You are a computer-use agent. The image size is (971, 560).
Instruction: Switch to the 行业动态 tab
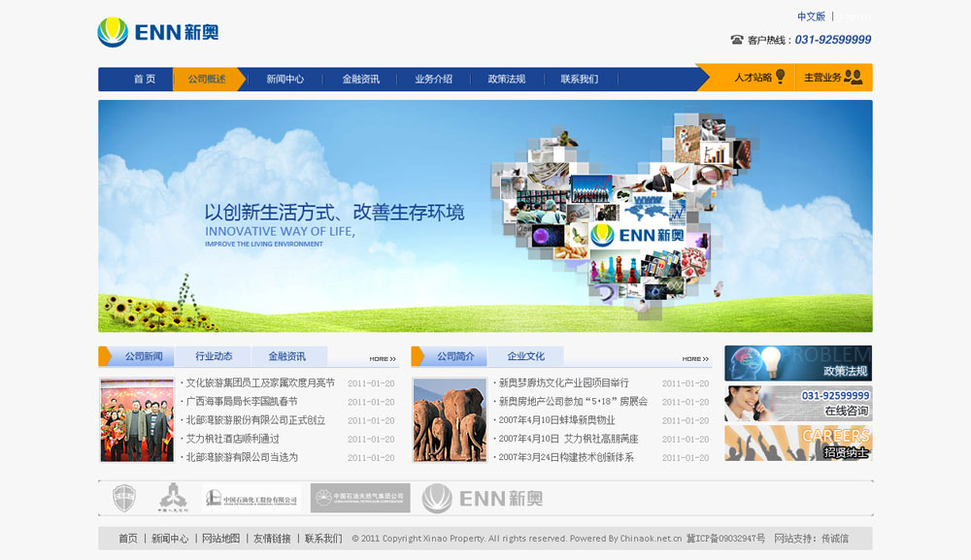214,356
